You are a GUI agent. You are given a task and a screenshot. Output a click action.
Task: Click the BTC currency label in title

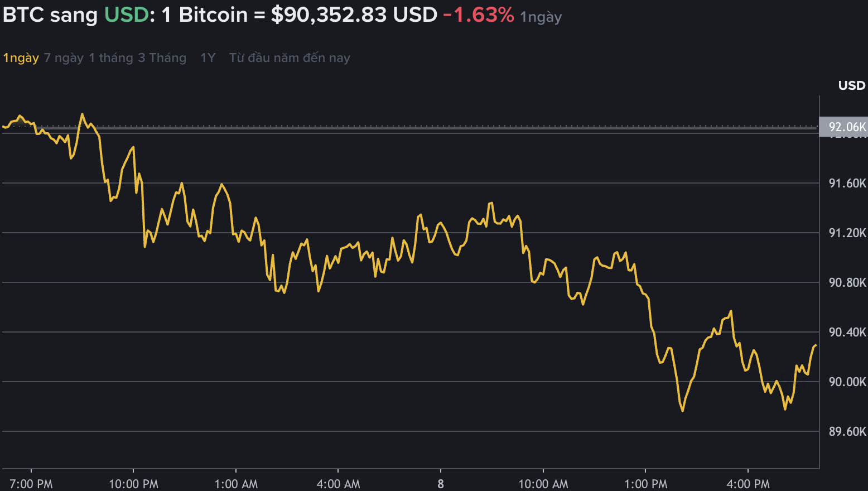25,15
